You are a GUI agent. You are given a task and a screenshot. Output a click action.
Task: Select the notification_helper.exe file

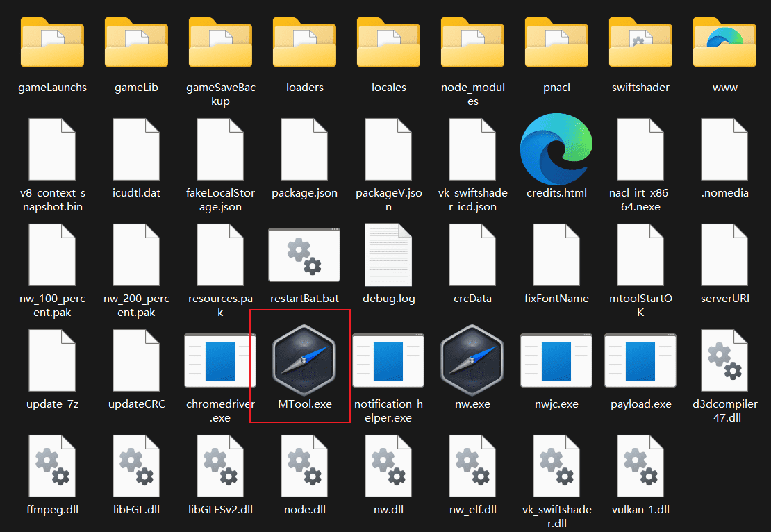[x=388, y=360]
